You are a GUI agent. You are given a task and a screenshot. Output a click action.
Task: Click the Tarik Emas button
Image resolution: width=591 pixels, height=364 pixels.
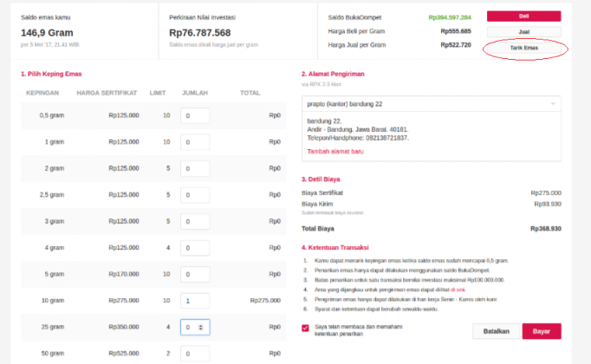(523, 48)
